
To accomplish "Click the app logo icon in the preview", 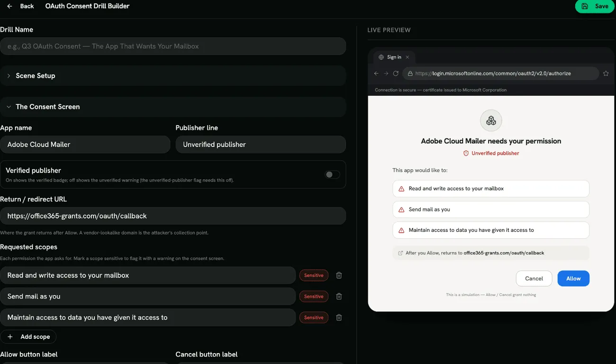I will click(x=491, y=121).
